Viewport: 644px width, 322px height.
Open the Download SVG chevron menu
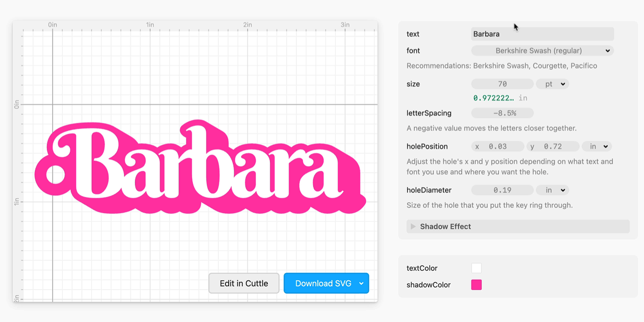(361, 283)
